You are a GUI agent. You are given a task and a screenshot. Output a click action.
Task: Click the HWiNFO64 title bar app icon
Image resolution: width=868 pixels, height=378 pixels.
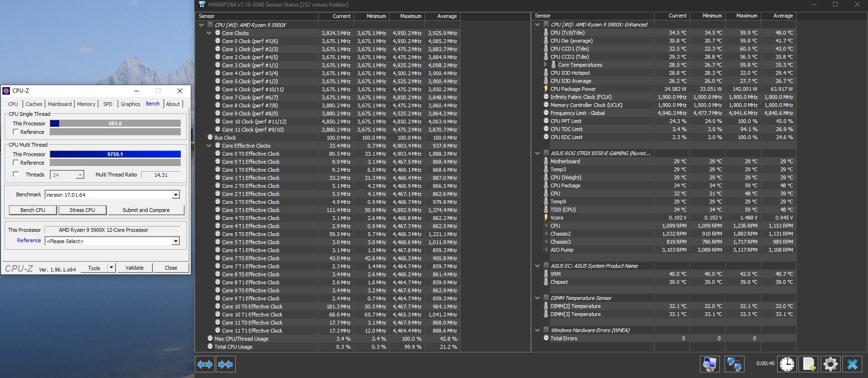pyautogui.click(x=202, y=5)
